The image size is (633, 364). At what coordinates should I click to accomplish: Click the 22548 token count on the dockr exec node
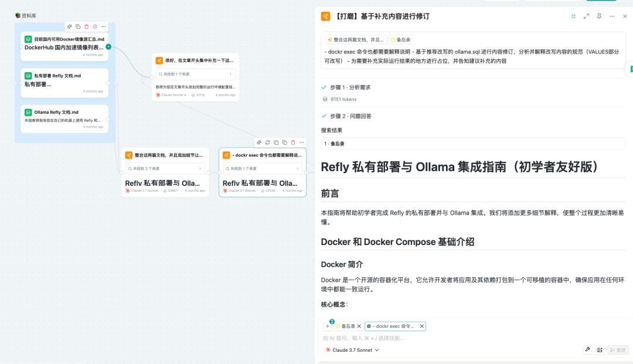pyautogui.click(x=270, y=190)
